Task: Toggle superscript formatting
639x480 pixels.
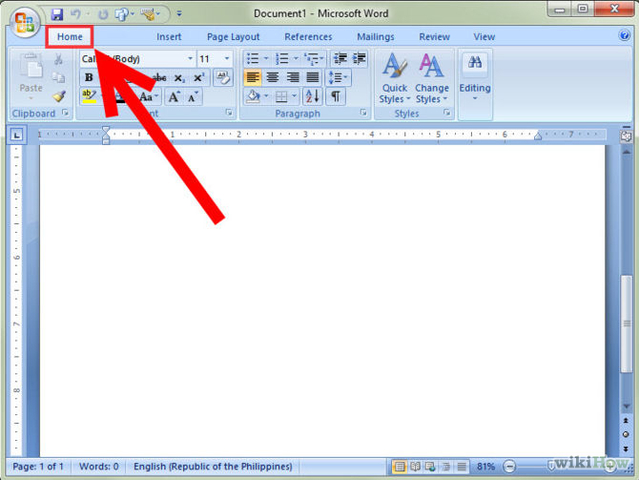Action: pyautogui.click(x=199, y=77)
